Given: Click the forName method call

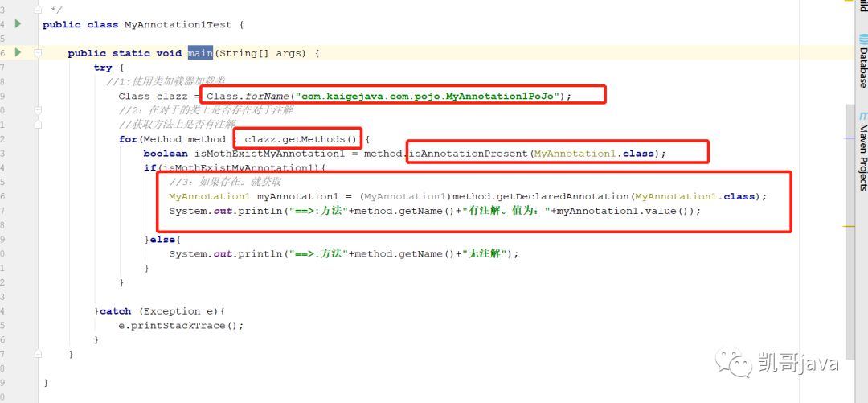Looking at the screenshot, I should tap(267, 96).
